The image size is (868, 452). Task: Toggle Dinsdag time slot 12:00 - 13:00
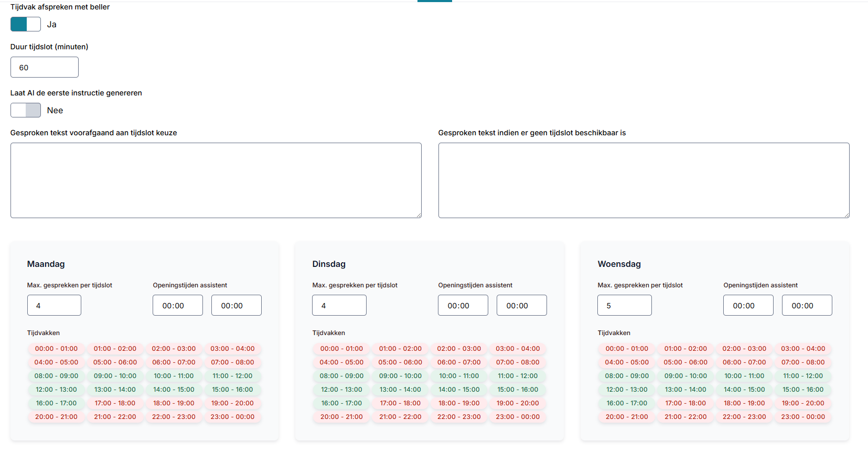click(x=341, y=390)
